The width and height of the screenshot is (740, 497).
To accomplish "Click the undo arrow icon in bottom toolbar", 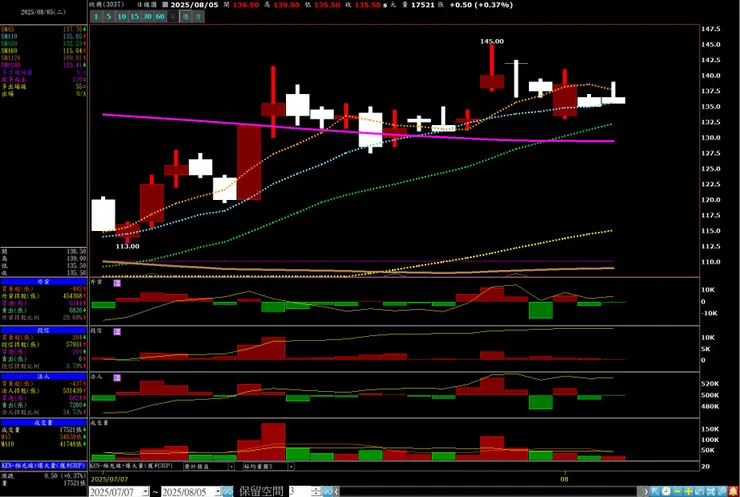I will [699, 492].
